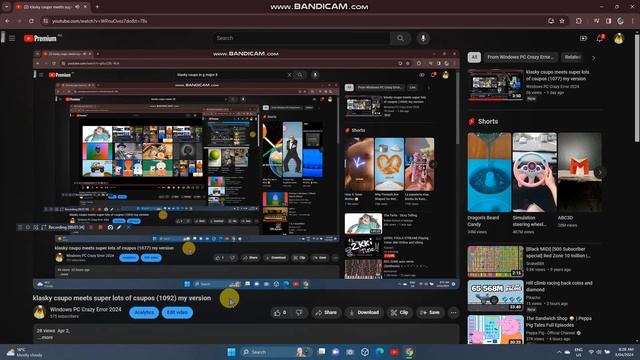Go to YouTube Premium home logo

[40, 38]
